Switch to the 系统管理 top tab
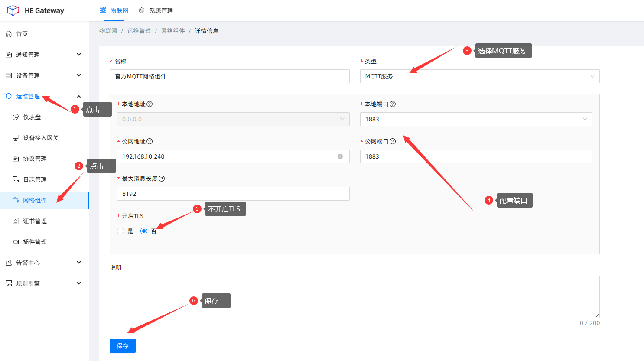 point(156,10)
